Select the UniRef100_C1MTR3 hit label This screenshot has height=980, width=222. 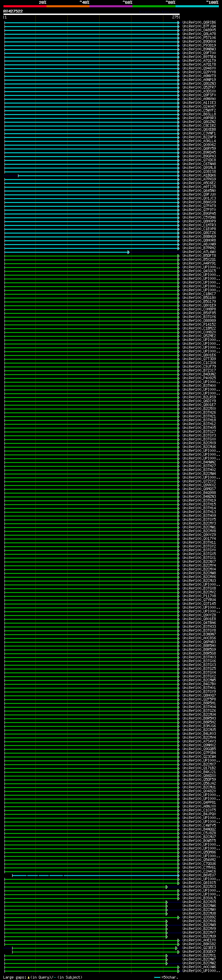[x=199, y=225]
